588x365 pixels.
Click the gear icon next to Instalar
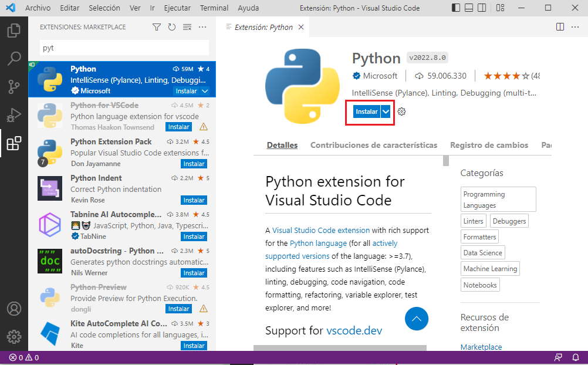[401, 111]
